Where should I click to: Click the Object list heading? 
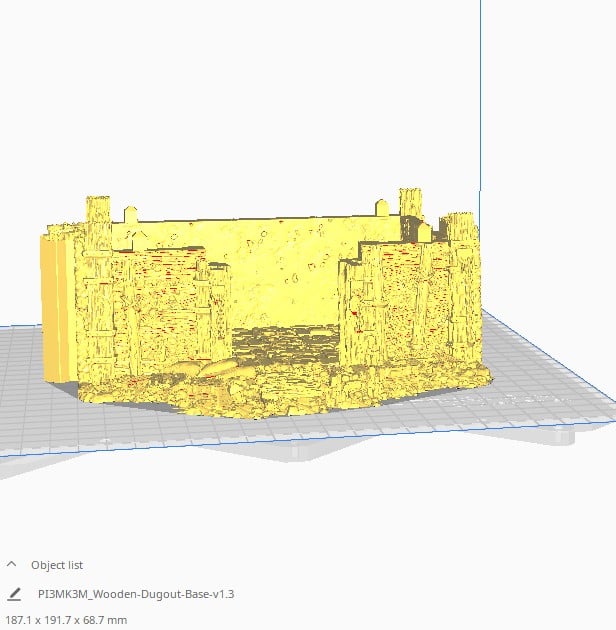pos(57,565)
